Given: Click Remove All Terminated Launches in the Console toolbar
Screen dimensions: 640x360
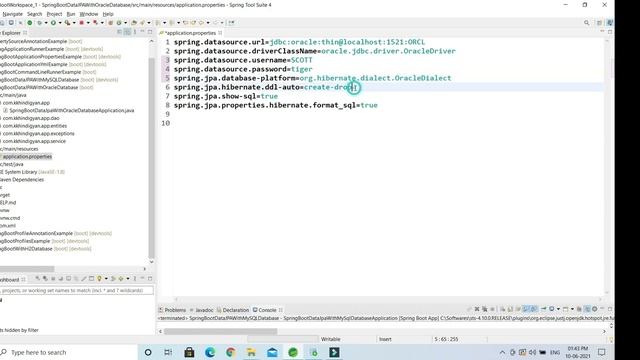Looking at the screenshot, I should pyautogui.click(x=484, y=309).
